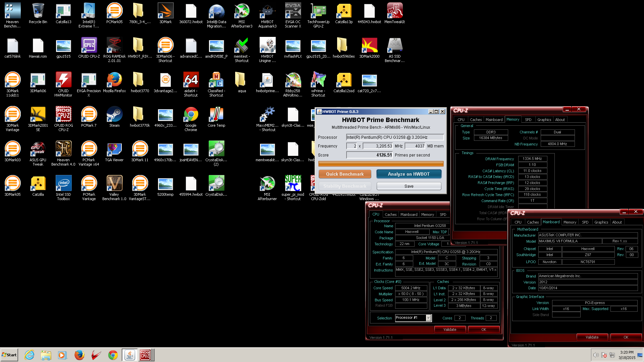
Task: Open SPD tab in Memory CPU-Z window
Action: pos(528,120)
